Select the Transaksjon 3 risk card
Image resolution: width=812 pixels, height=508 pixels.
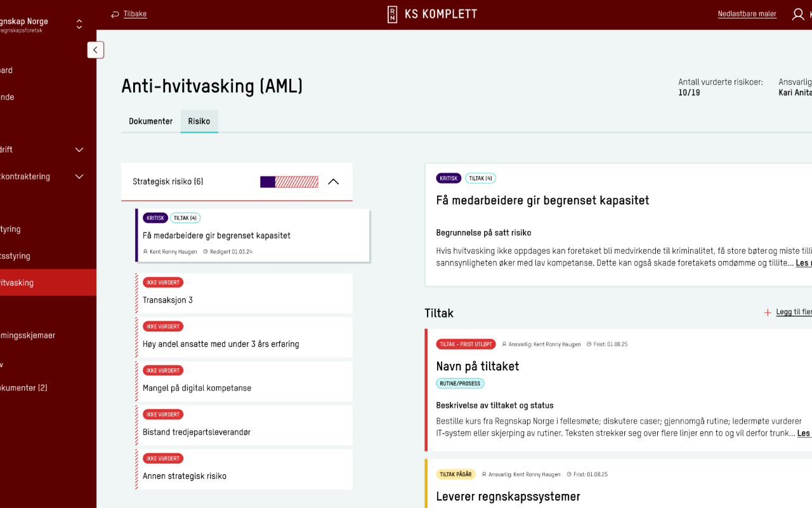click(244, 293)
